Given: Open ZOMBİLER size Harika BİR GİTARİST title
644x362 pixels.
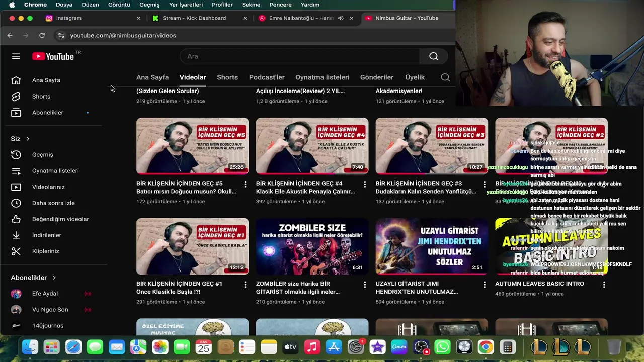Looking at the screenshot, I should (298, 288).
